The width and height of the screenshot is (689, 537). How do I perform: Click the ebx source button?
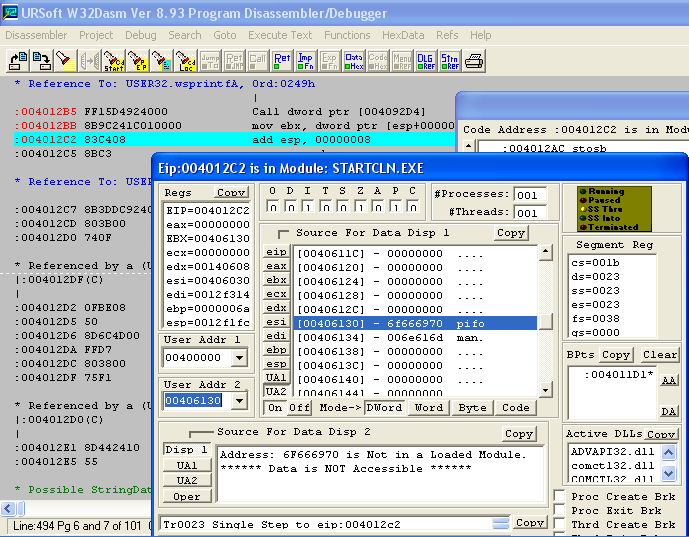(x=276, y=280)
